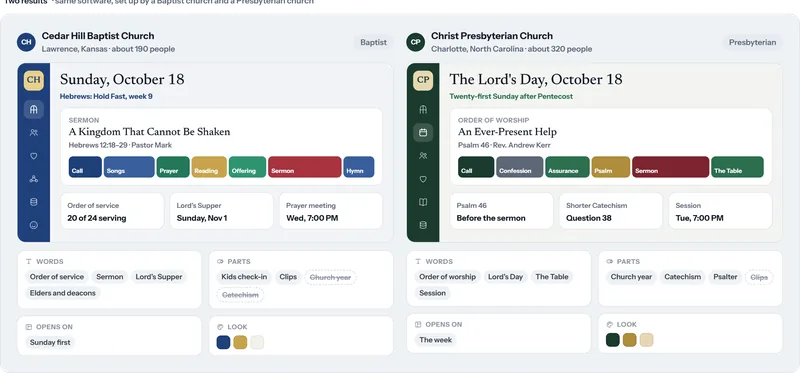Image resolution: width=800 pixels, height=373 pixels.
Task: Click the Look palette icon in Cedar Hill panel
Action: (220, 327)
